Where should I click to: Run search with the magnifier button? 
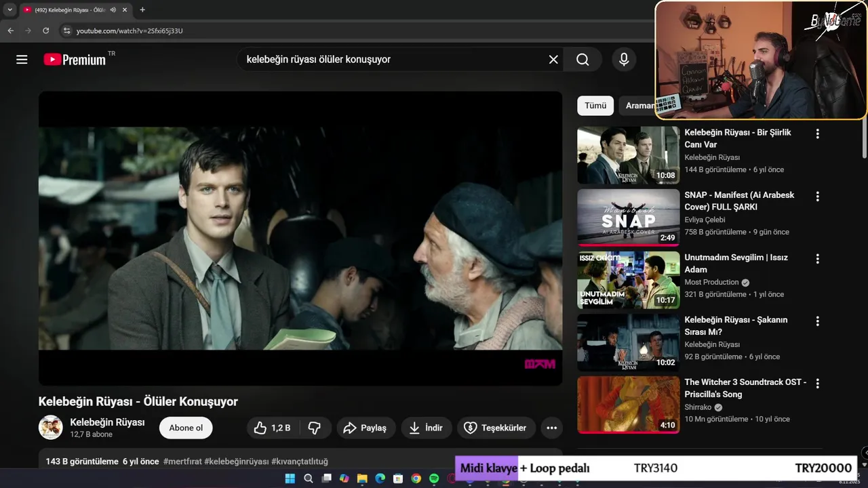583,60
